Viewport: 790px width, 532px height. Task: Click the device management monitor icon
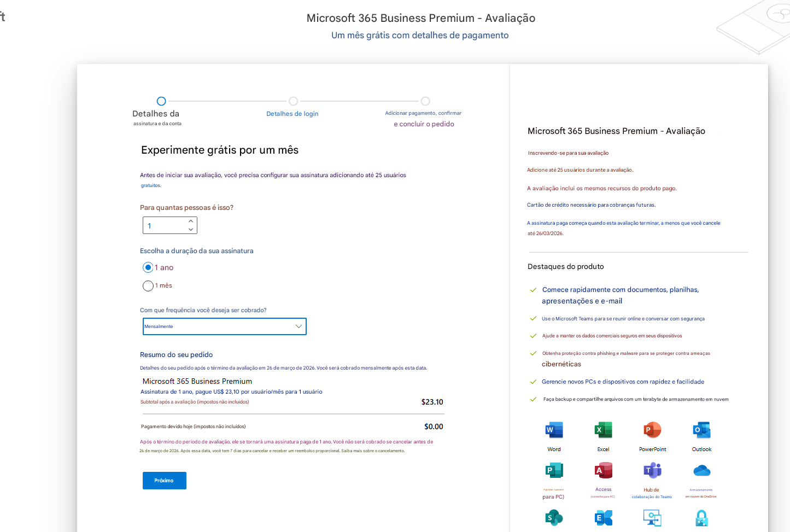(652, 517)
